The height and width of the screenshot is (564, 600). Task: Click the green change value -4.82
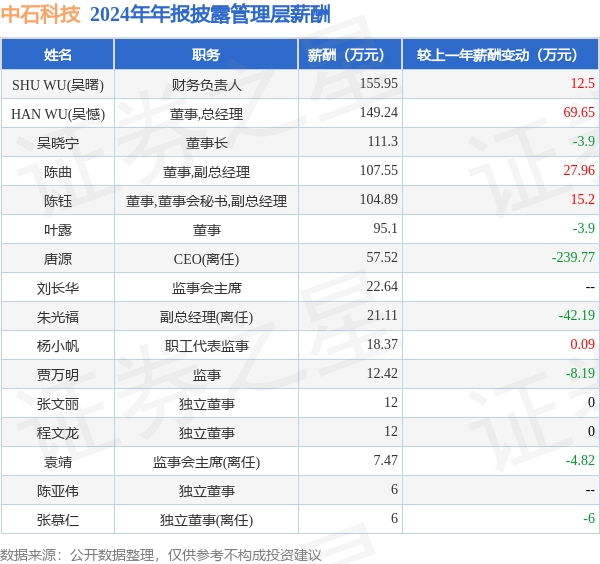click(x=580, y=460)
